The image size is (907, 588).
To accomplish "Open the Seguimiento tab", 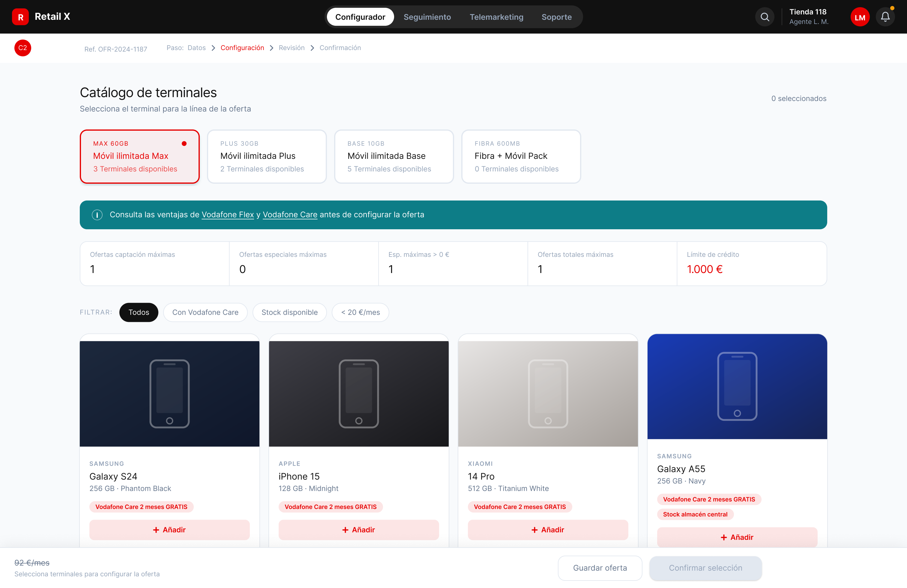I will pyautogui.click(x=427, y=17).
